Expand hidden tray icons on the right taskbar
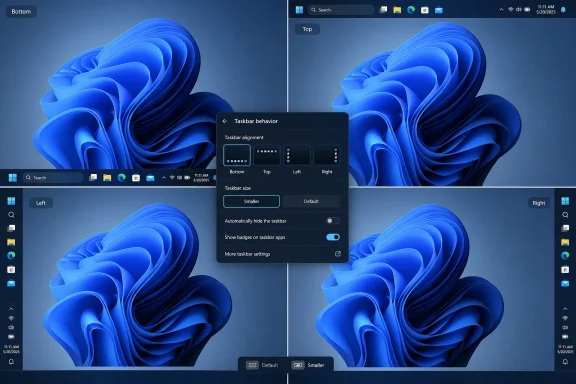 (565, 309)
